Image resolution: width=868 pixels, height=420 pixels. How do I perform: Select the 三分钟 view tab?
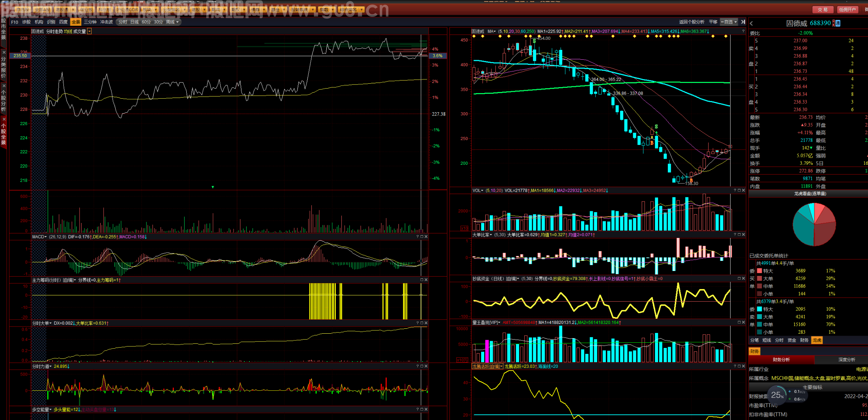click(x=90, y=22)
